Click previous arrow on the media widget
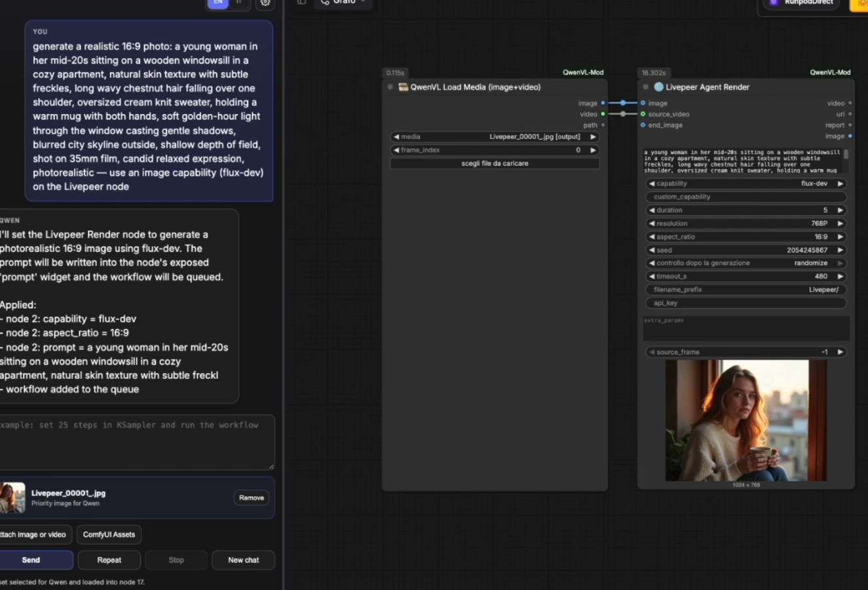This screenshot has width=868, height=590. pyautogui.click(x=396, y=137)
